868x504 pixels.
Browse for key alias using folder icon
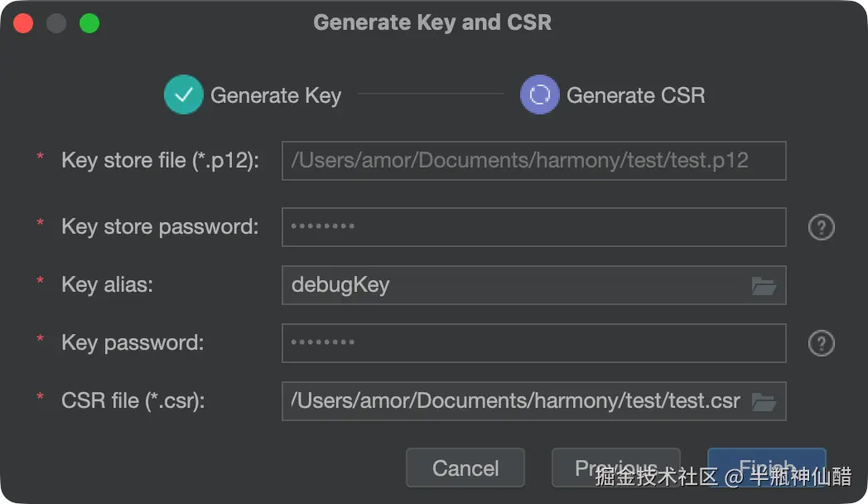tap(764, 286)
